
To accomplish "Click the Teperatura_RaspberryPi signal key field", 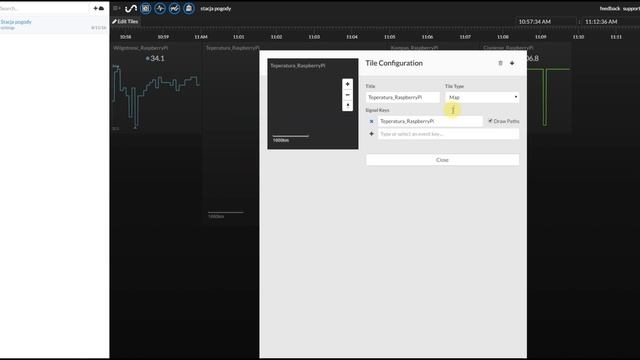I will click(430, 121).
